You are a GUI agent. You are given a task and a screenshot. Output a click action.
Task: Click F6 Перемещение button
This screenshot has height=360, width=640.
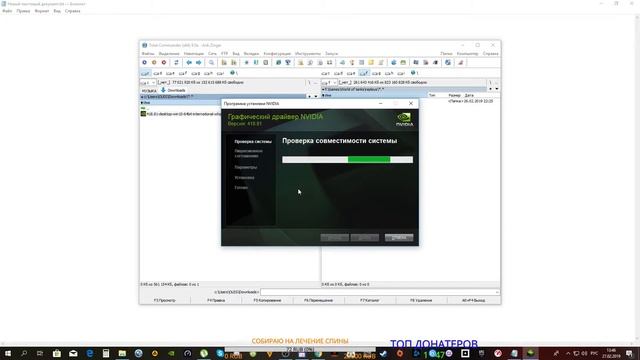click(x=318, y=300)
